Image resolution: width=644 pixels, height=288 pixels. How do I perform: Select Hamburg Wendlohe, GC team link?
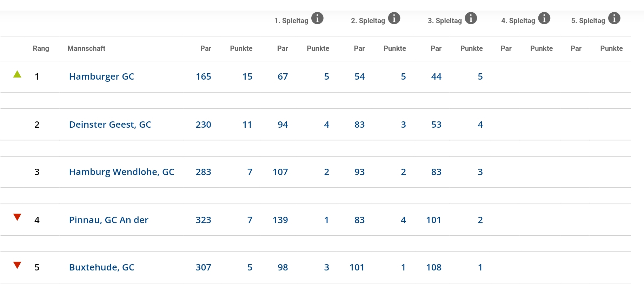[121, 172]
